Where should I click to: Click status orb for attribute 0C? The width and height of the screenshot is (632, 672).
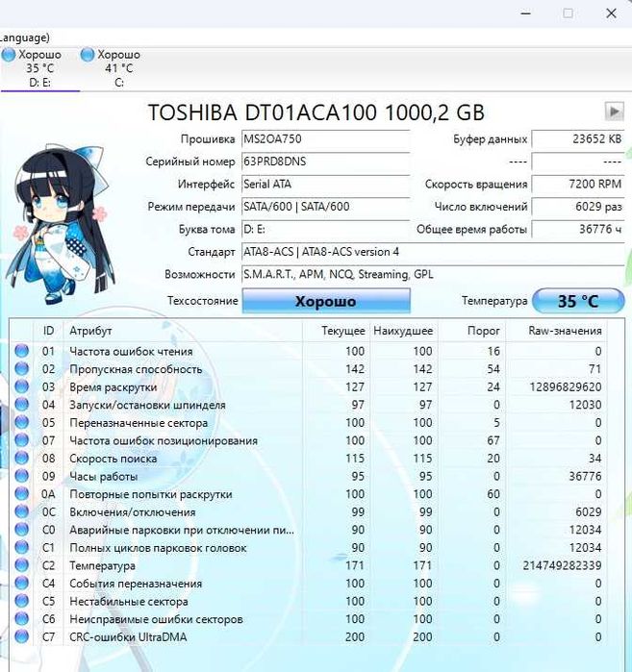[x=22, y=511]
